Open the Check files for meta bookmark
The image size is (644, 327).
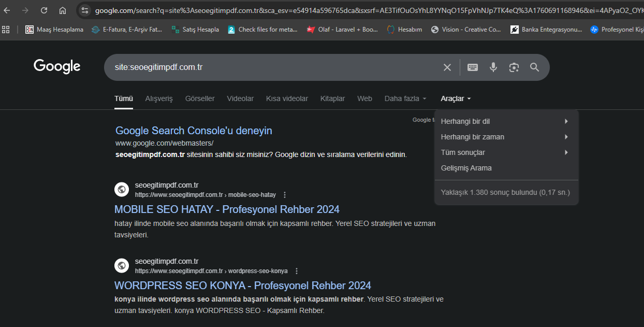(x=262, y=30)
